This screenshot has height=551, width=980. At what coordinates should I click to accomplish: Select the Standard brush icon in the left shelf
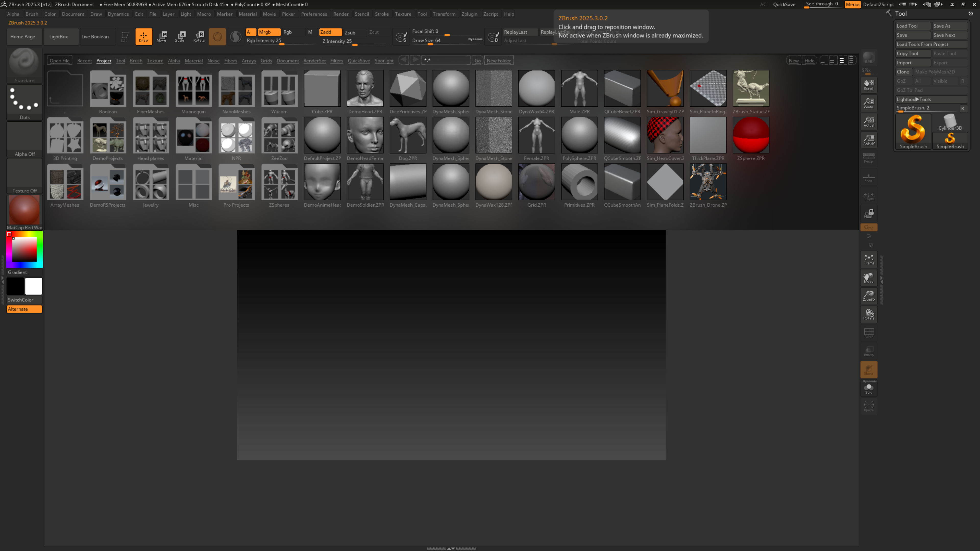pos(24,65)
